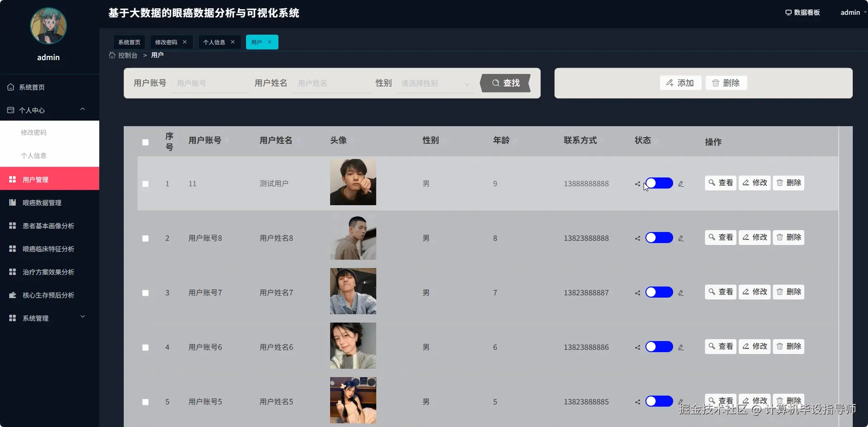The image size is (868, 427).
Task: Click the grid icon beside 患者基本画像分析
Action: pos(12,226)
